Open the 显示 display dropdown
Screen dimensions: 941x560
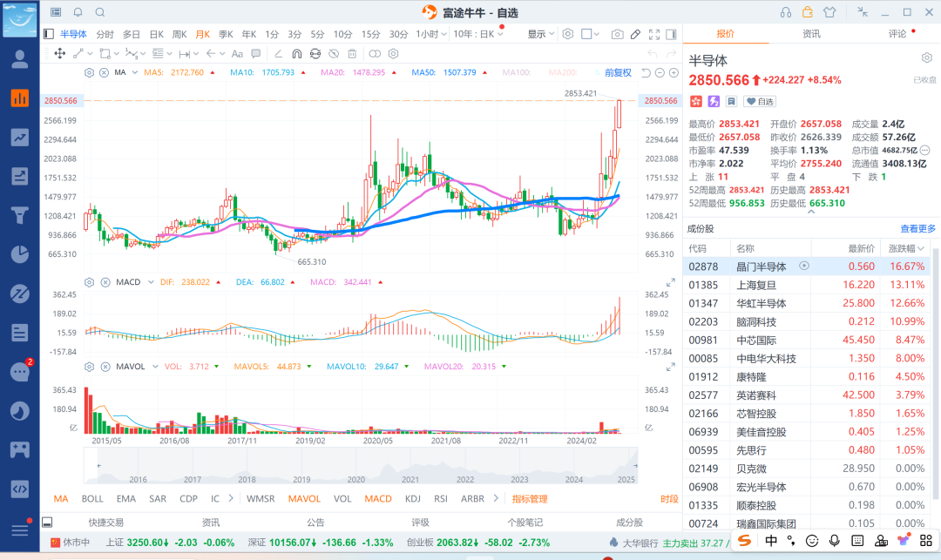click(x=541, y=34)
